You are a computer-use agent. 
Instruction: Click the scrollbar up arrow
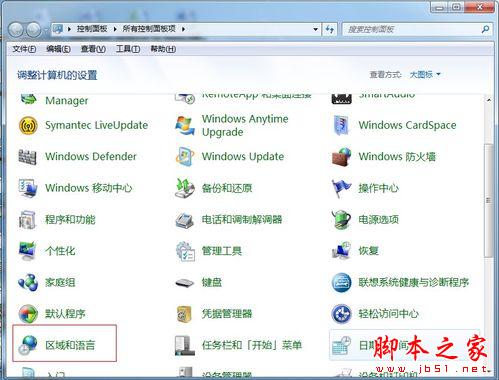point(488,100)
